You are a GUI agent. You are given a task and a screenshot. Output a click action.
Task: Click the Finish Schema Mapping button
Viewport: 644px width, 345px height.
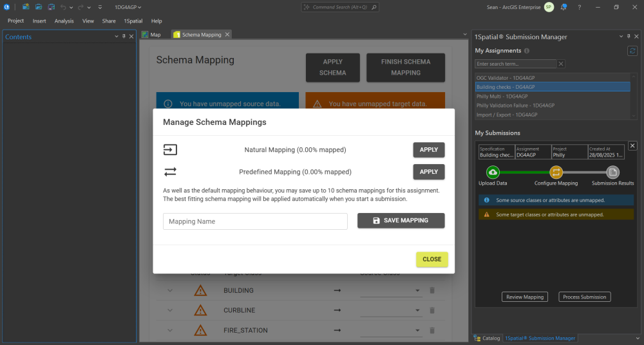click(406, 68)
